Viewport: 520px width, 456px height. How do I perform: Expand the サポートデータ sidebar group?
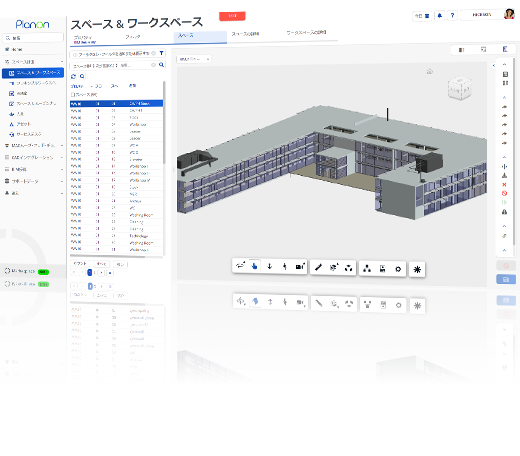coord(62,181)
